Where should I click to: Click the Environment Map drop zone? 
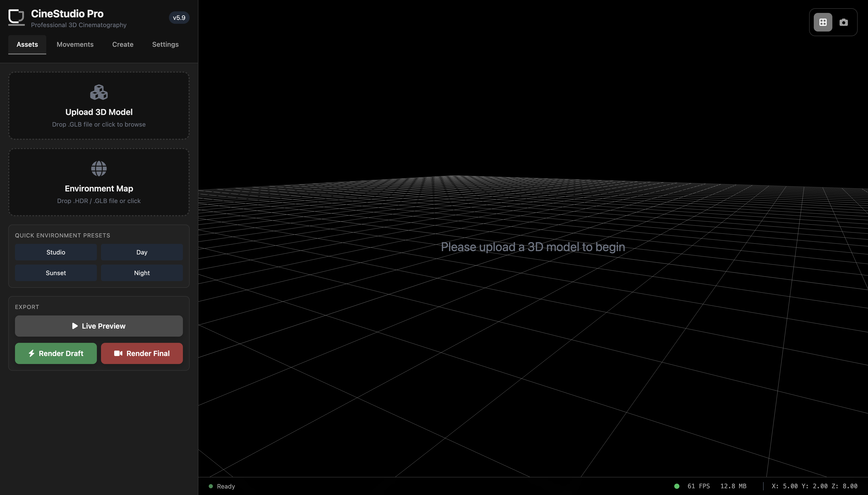99,182
